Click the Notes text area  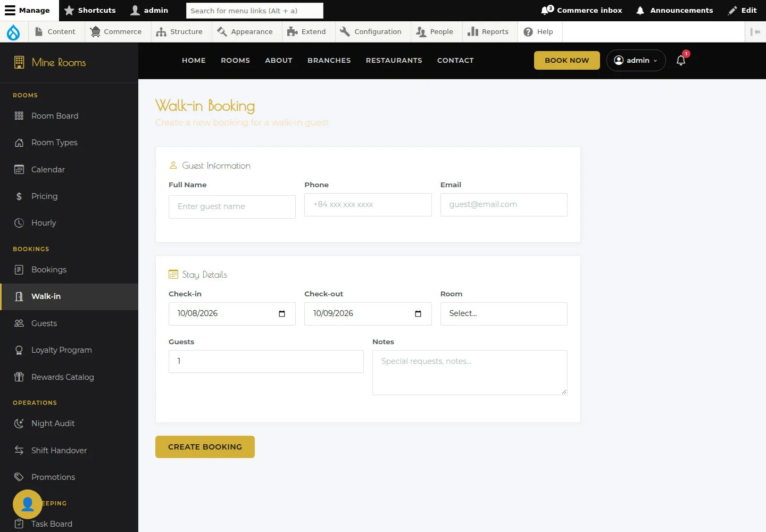pos(470,372)
